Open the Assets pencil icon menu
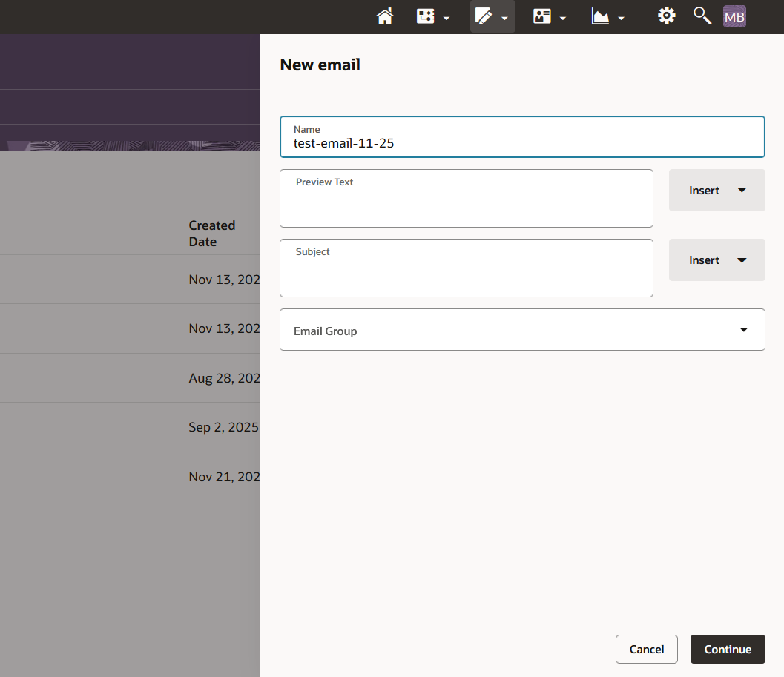784x677 pixels. (x=492, y=16)
